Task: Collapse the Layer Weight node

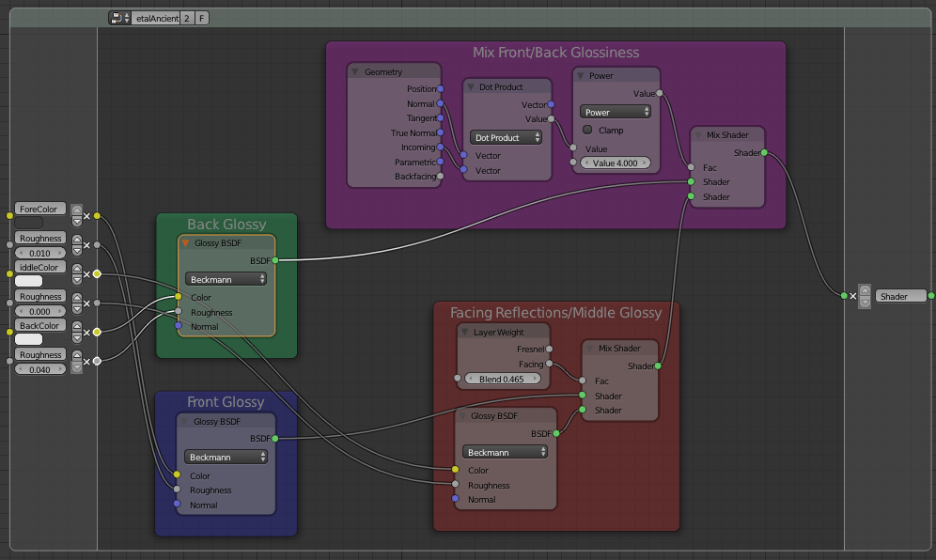Action: 464,332
